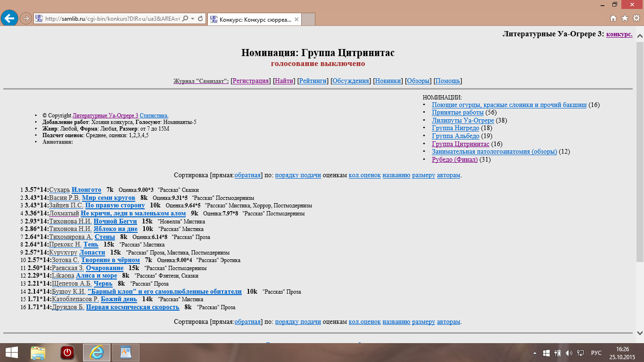
Task: Open Favorites with the star icon
Action: [625, 18]
